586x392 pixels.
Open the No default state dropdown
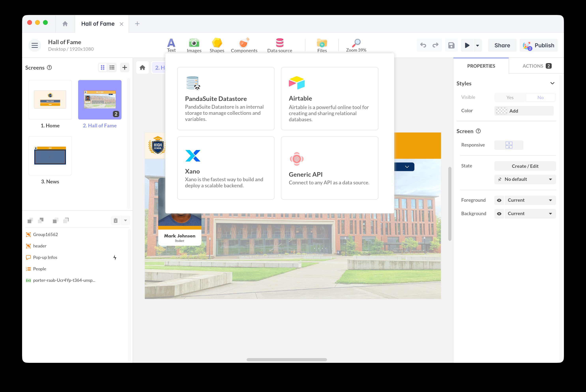[525, 179]
